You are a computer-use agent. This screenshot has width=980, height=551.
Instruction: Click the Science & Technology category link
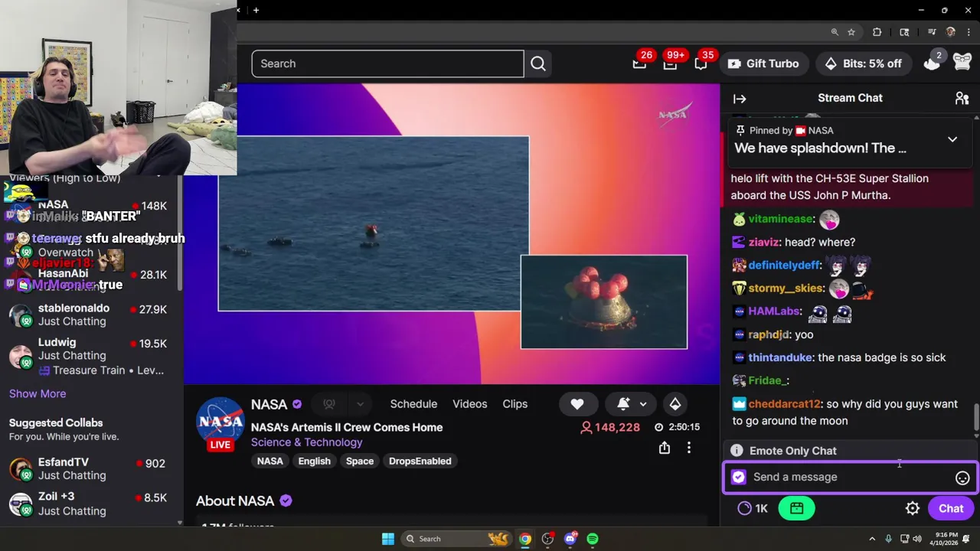click(x=306, y=442)
